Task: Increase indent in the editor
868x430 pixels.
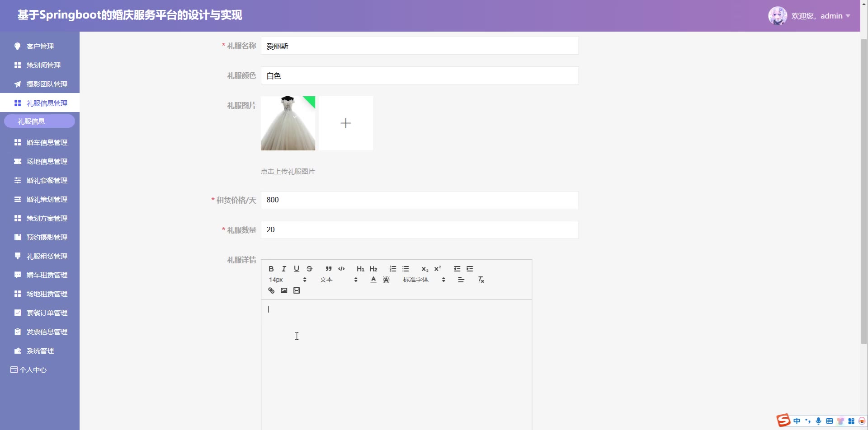Action: click(470, 269)
